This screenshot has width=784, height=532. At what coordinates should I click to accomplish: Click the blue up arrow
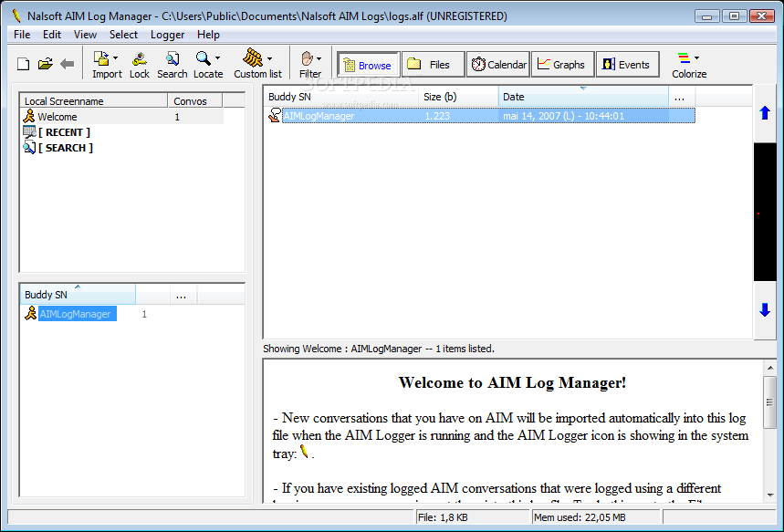[x=765, y=113]
